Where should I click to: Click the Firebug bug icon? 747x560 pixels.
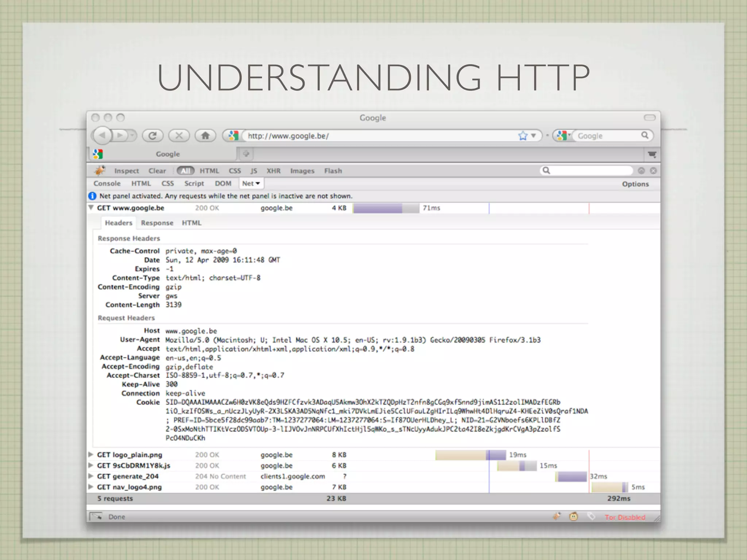100,170
